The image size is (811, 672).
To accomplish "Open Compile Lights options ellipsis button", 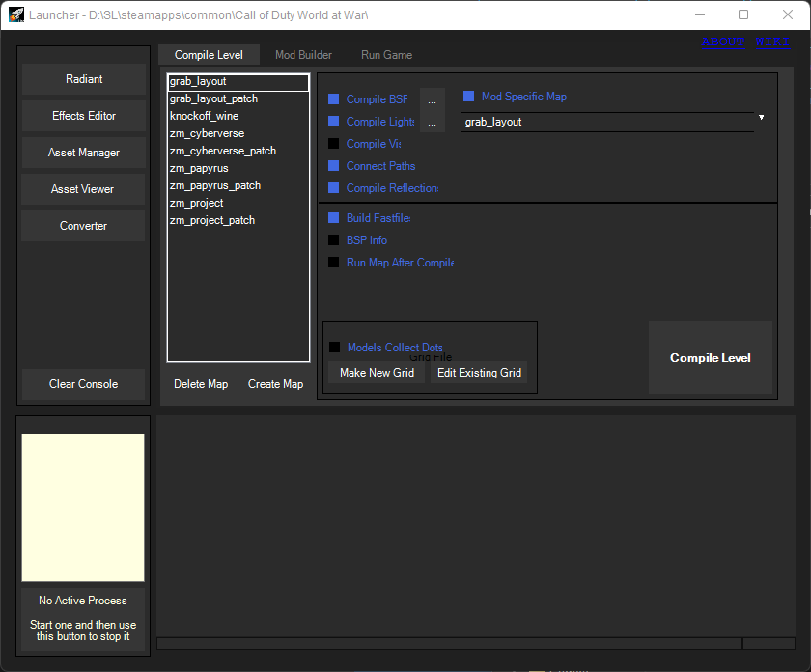I will [x=433, y=122].
